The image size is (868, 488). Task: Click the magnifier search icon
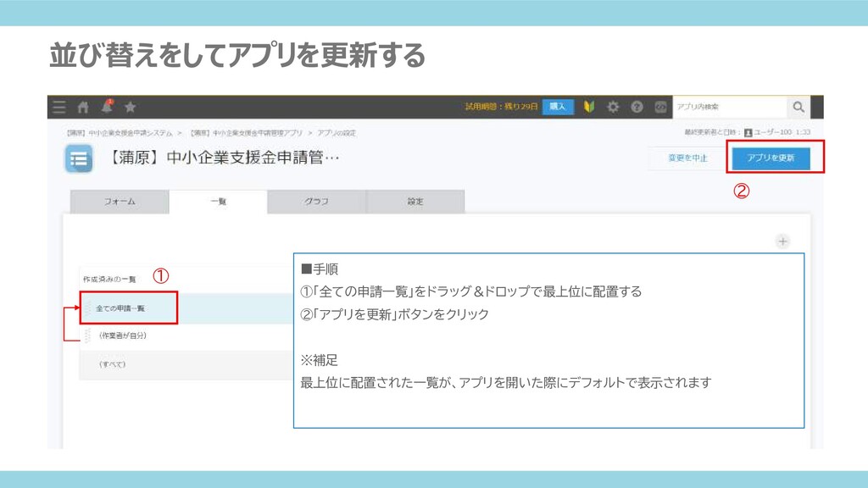pos(798,107)
